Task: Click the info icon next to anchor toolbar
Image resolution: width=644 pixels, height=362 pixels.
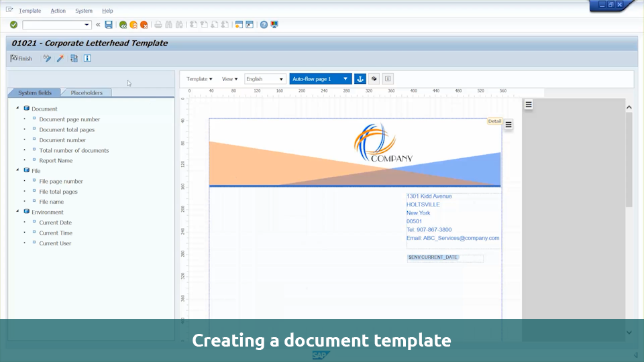Action: point(388,79)
